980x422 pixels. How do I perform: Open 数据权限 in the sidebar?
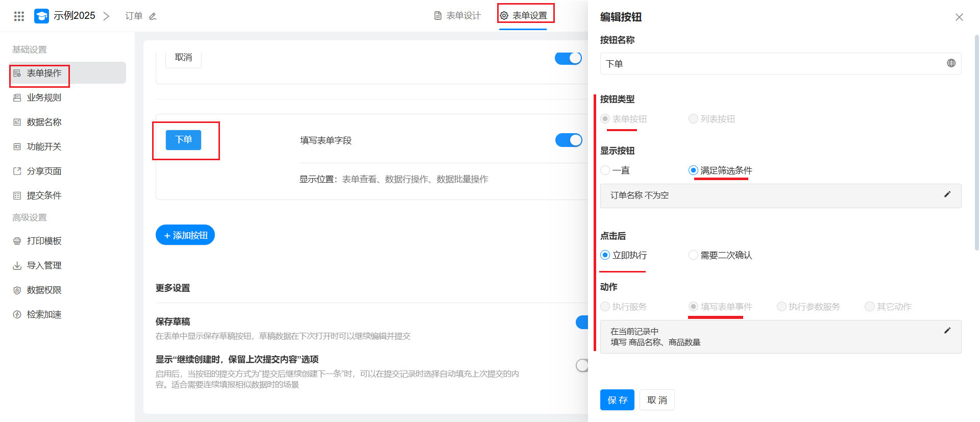44,290
